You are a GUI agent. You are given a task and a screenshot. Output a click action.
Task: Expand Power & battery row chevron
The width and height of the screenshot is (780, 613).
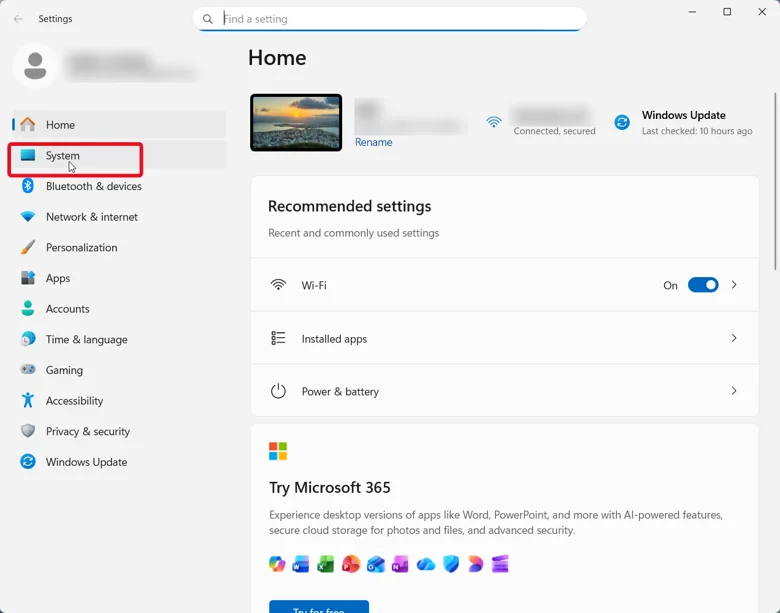click(x=734, y=391)
